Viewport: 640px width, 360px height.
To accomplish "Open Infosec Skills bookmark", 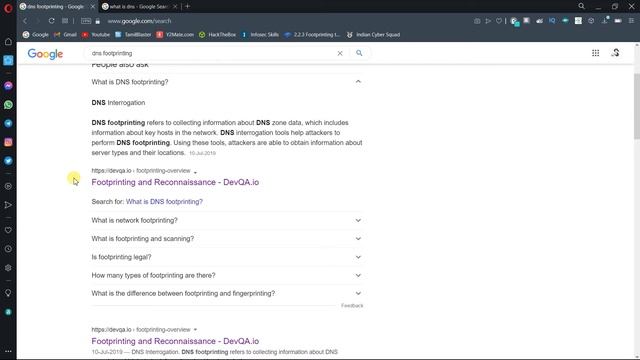I will (260, 35).
